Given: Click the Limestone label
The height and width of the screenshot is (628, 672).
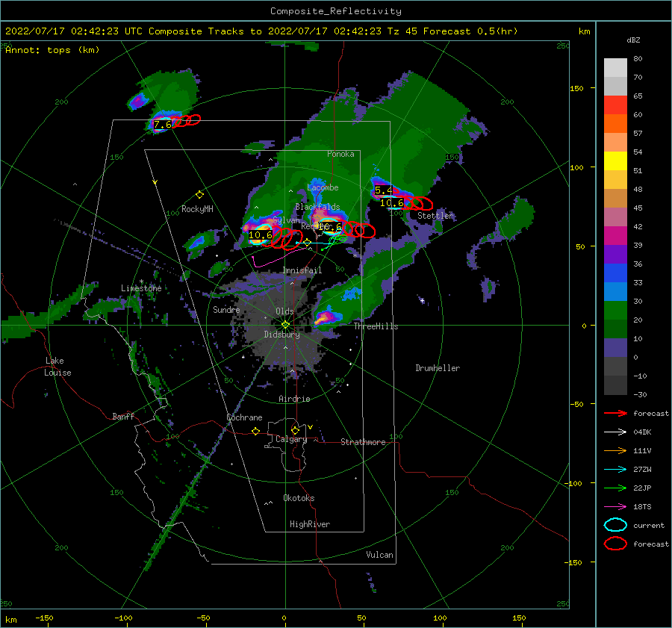Looking at the screenshot, I should point(141,288).
